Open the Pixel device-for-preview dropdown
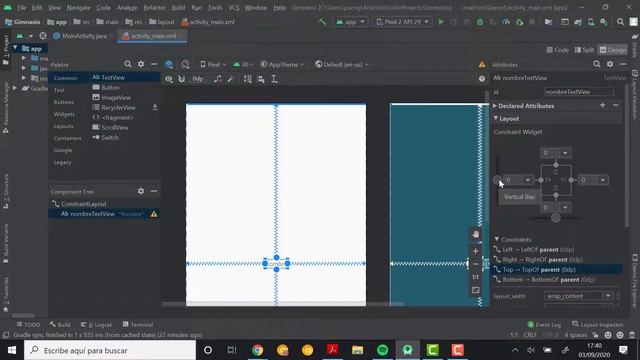The image size is (640, 360). (x=213, y=64)
